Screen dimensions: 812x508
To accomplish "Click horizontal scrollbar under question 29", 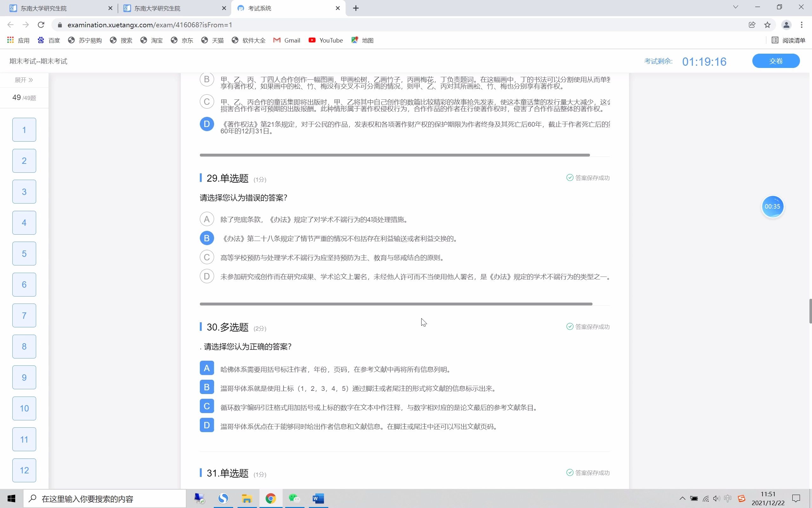I will [x=396, y=304].
